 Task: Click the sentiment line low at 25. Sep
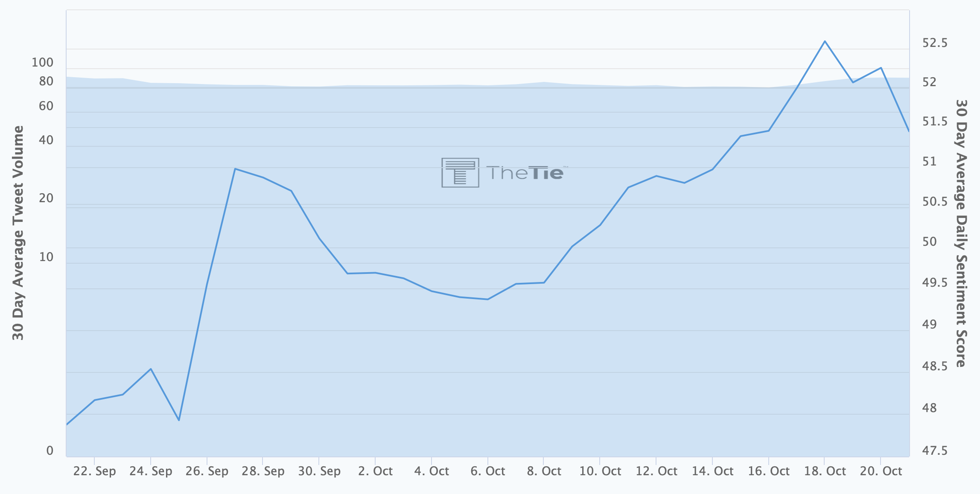[179, 420]
